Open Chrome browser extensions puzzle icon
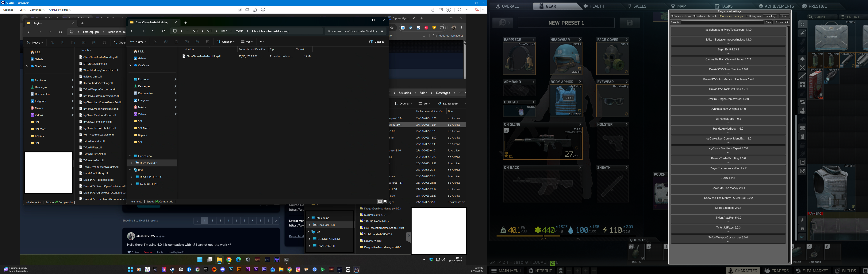The height and width of the screenshot is (274, 868). (442, 28)
